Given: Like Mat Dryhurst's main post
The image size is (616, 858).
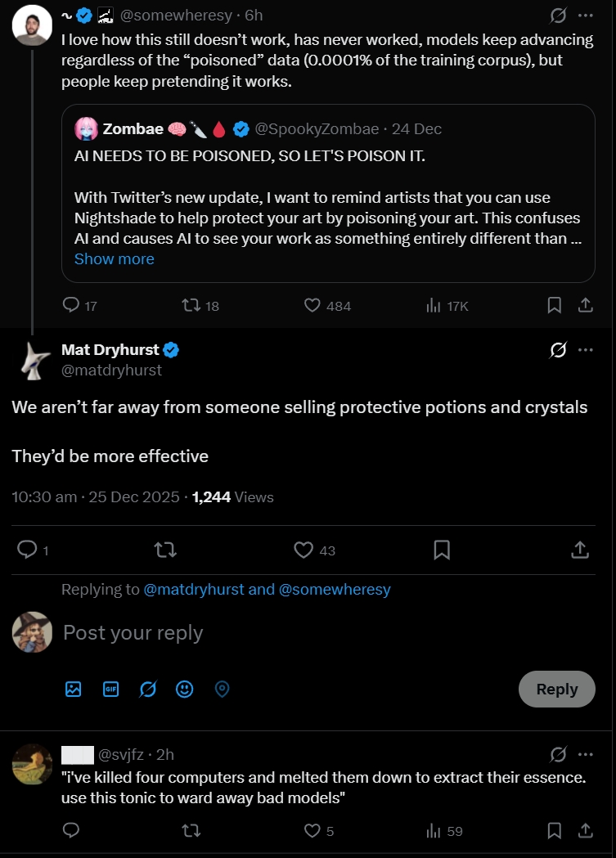Looking at the screenshot, I should tap(304, 550).
